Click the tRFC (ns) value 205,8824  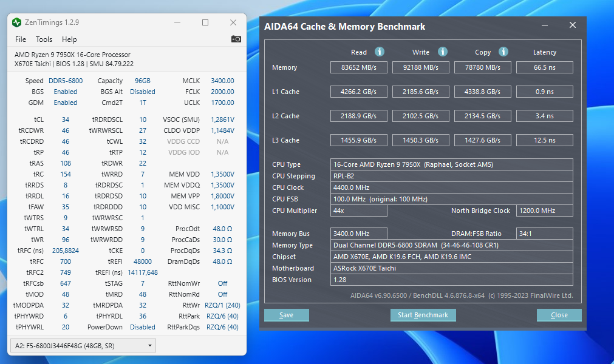pos(66,251)
